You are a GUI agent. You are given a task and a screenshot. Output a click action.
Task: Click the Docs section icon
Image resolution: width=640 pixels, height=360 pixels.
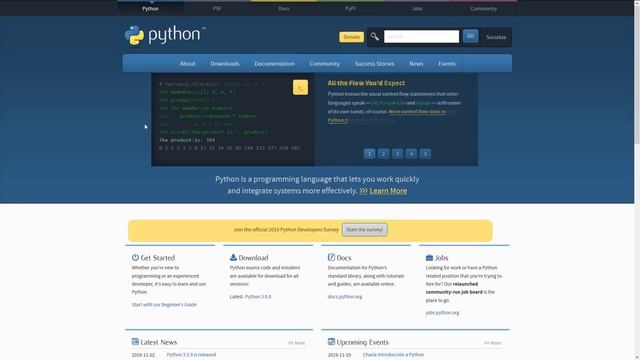331,257
